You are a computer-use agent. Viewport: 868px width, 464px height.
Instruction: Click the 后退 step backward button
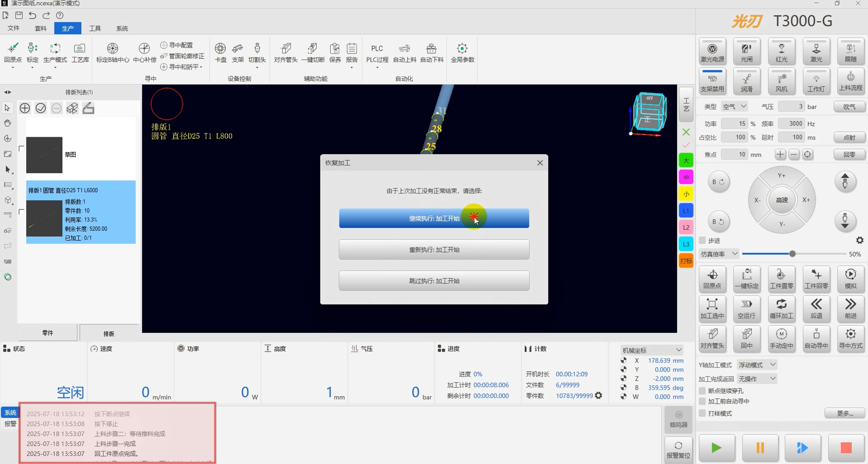click(x=816, y=308)
